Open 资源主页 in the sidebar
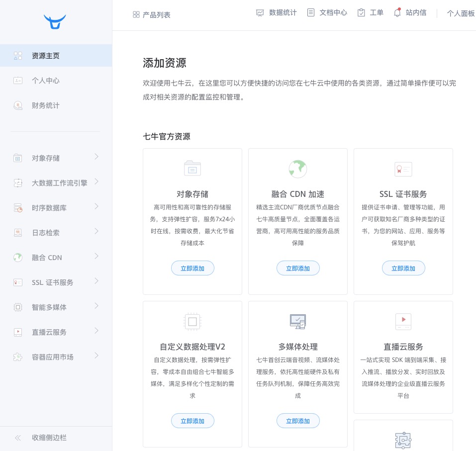Image resolution: width=476 pixels, height=451 pixels. 56,56
